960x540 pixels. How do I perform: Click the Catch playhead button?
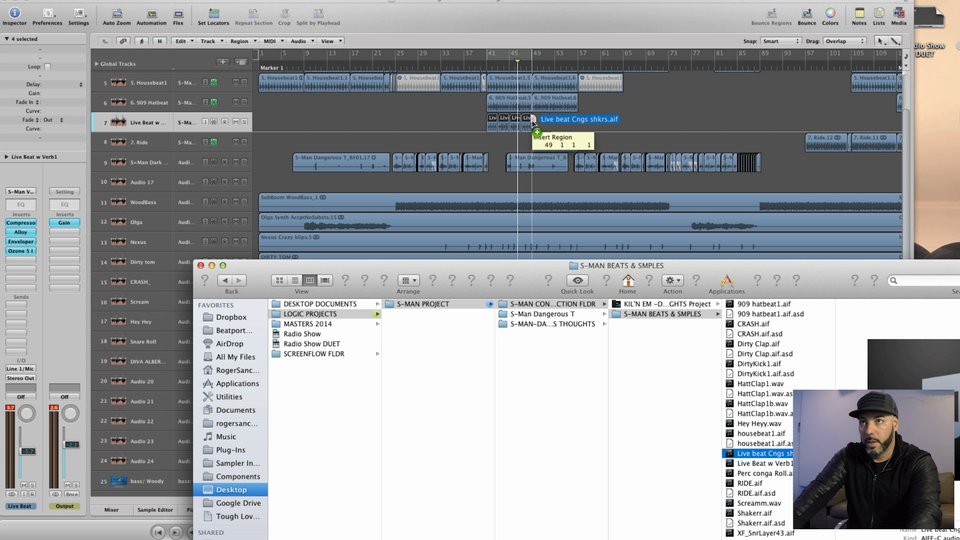pos(141,41)
